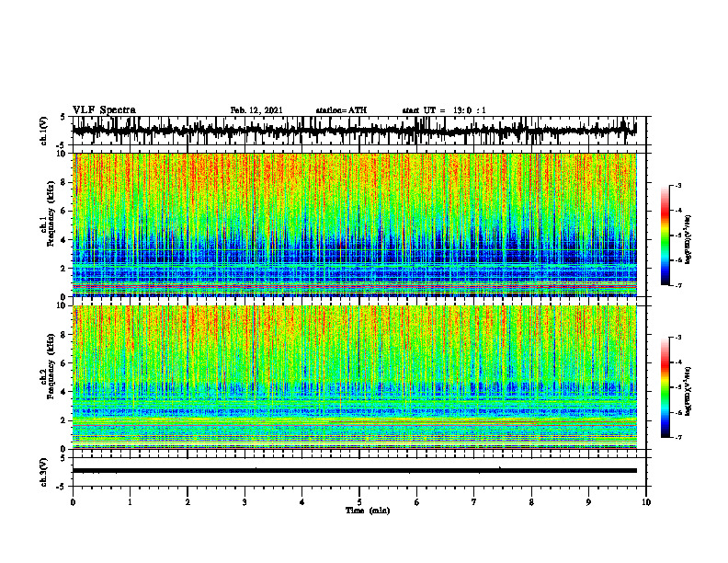Click the "station=ATH" header label
728x563 pixels.
pos(341,110)
